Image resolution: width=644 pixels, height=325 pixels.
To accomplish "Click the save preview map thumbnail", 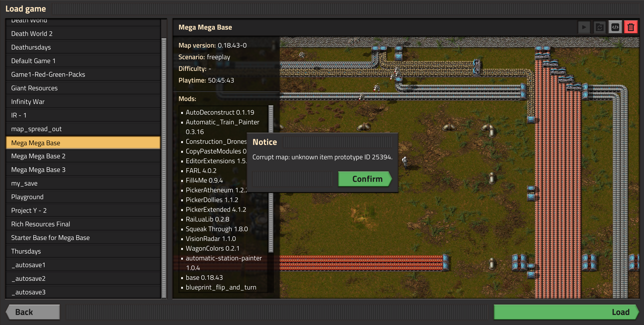I will pos(459,168).
